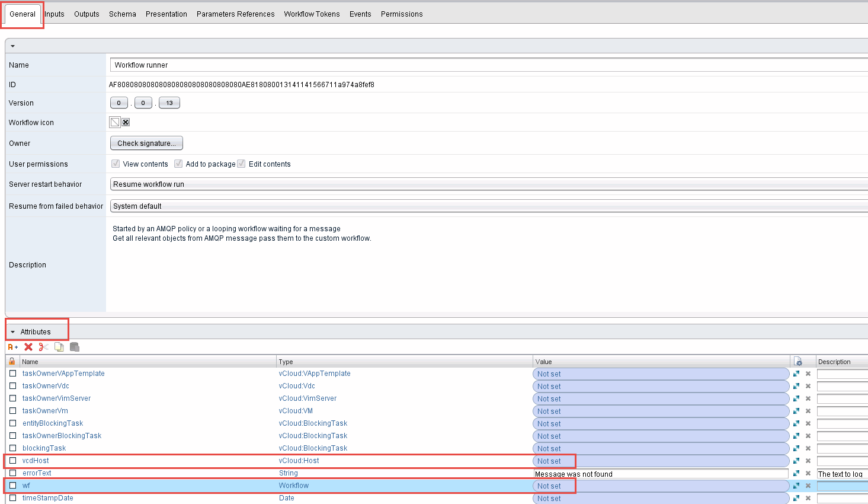Switch to the Schema tab
This screenshot has height=504, width=868.
click(x=122, y=14)
